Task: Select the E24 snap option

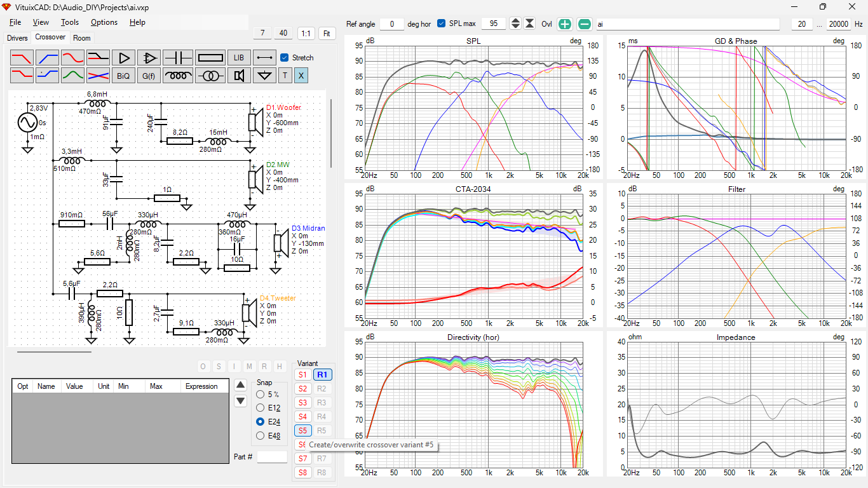Action: tap(260, 422)
